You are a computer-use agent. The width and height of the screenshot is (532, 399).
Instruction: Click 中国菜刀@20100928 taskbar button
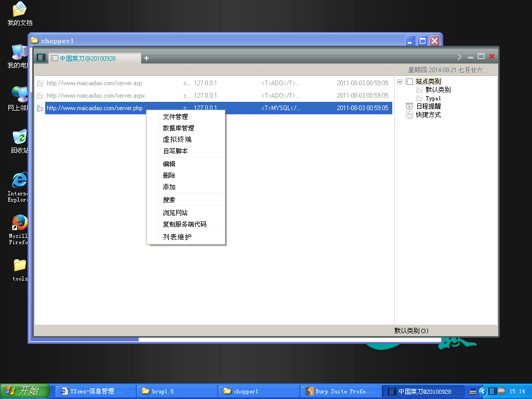pyautogui.click(x=423, y=391)
